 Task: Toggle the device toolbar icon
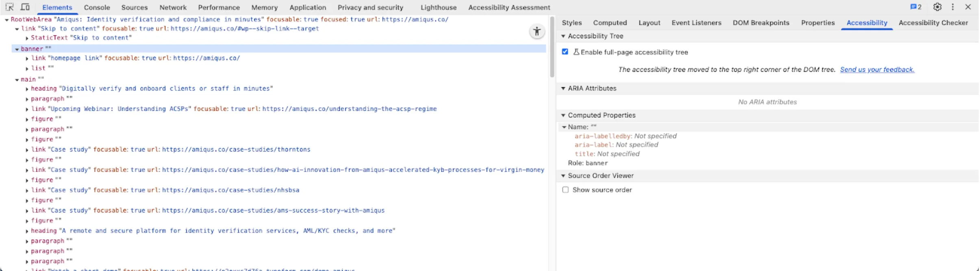(25, 7)
